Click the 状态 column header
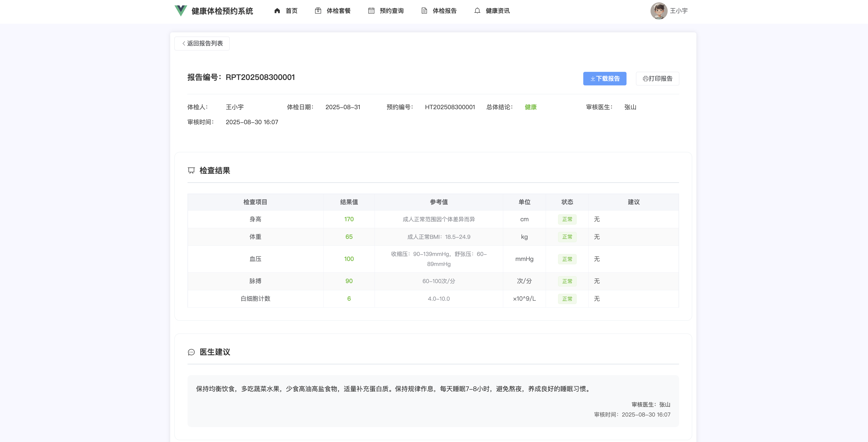This screenshot has height=442, width=868. [x=567, y=202]
